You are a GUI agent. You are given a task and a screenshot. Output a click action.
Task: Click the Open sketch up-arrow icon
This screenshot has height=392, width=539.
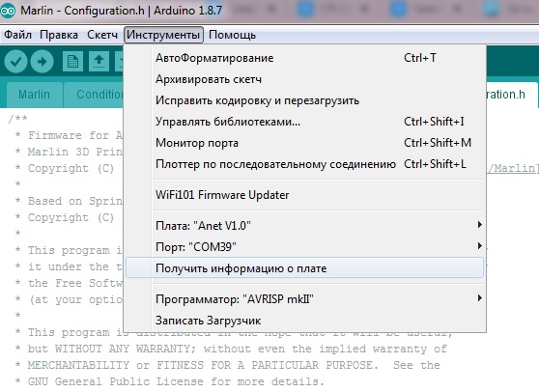(x=99, y=62)
